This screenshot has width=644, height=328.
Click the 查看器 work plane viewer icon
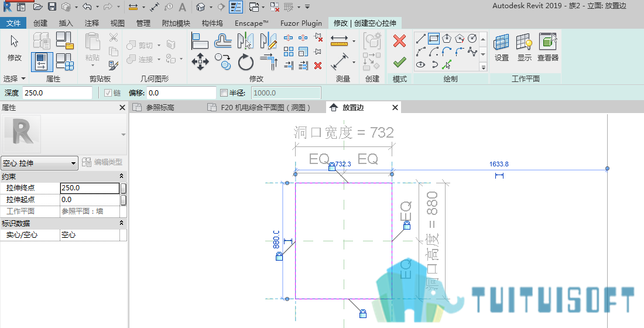click(548, 47)
